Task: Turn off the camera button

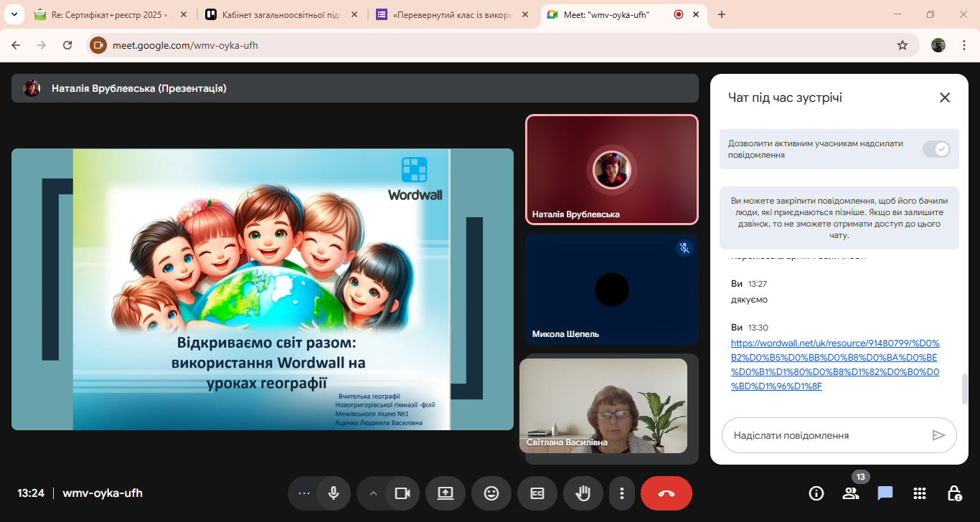Action: [402, 493]
